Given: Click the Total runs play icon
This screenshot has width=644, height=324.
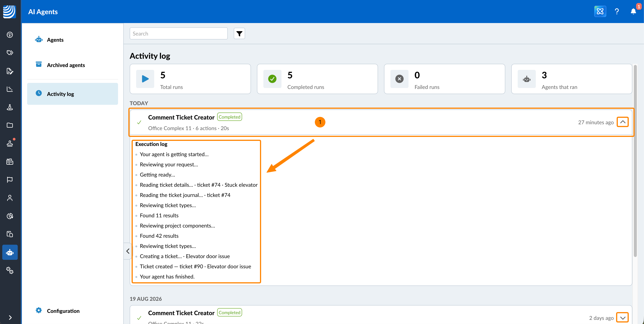Looking at the screenshot, I should point(145,79).
